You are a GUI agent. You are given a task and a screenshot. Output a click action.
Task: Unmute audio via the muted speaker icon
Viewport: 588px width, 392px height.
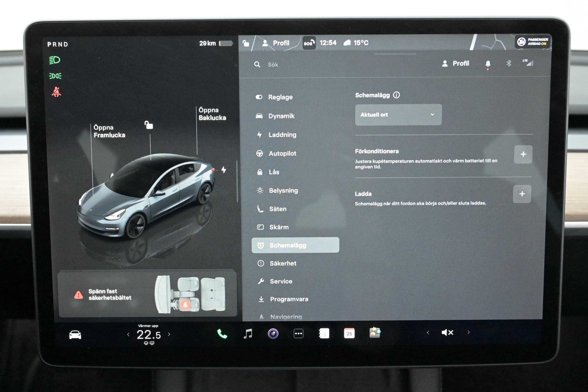(x=448, y=333)
